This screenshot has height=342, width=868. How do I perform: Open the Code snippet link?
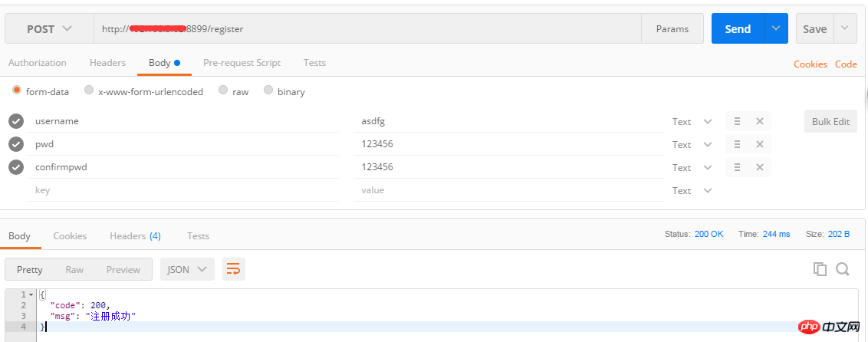846,64
